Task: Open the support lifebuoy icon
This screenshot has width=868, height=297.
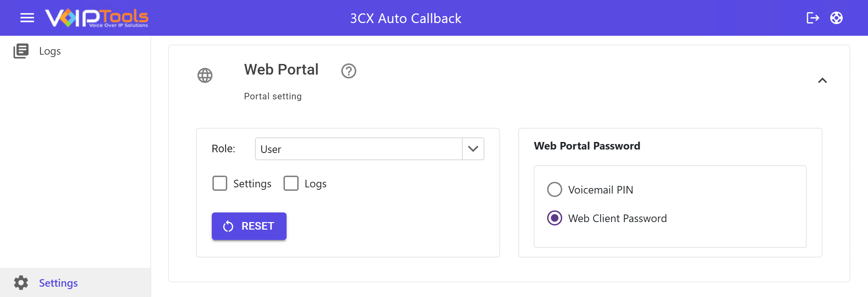Action: [x=836, y=18]
